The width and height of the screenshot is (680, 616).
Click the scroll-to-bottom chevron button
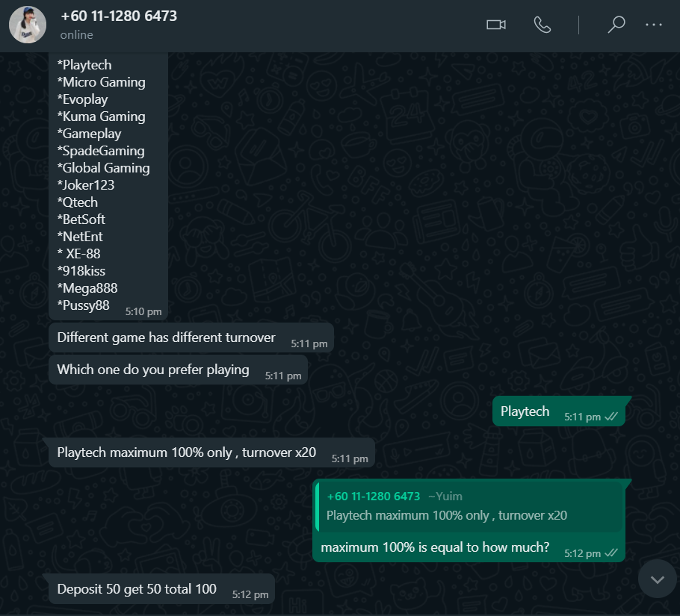pyautogui.click(x=658, y=579)
